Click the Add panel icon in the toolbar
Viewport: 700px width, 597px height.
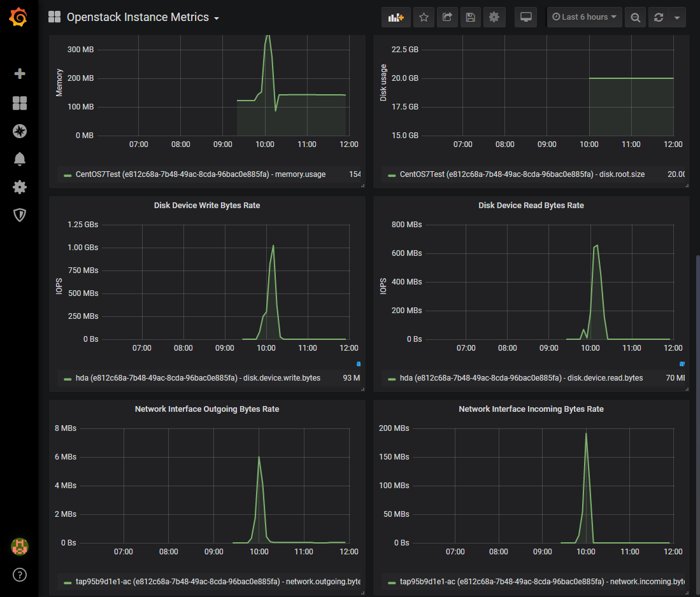[x=396, y=17]
